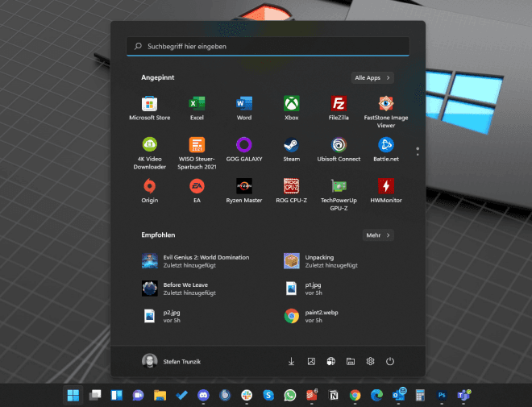532x407 pixels.
Task: Open Todoist from the taskbar
Action: pyautogui.click(x=312, y=395)
